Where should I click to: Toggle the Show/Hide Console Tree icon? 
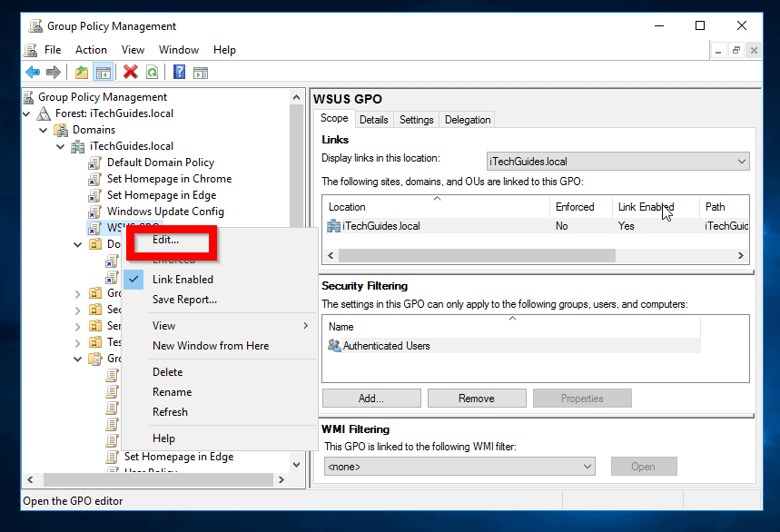coord(104,73)
